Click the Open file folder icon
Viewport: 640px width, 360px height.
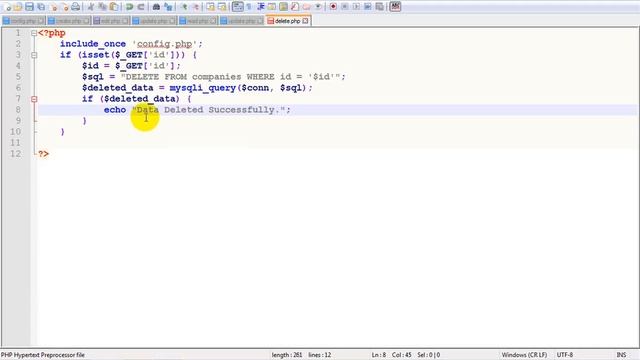[x=18, y=7]
